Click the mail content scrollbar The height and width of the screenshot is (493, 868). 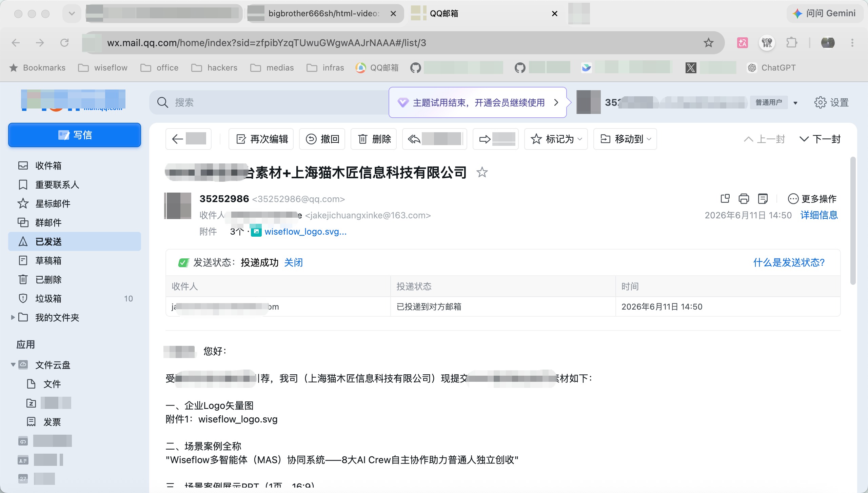[853, 220]
